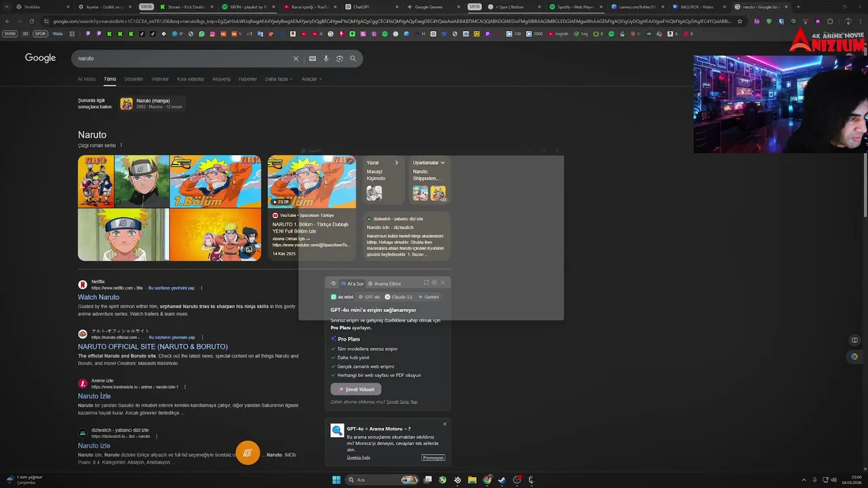Expand the Daha fazla dropdown
The width and height of the screenshot is (868, 488).
click(x=279, y=79)
